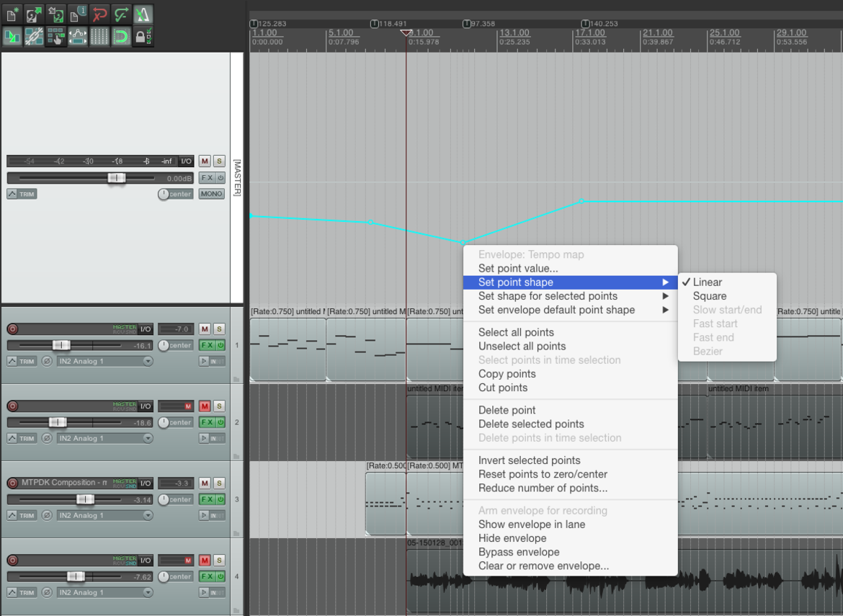The height and width of the screenshot is (616, 843).
Task: Open track 3 input dropdown IN2 Analog 1
Action: [x=105, y=515]
